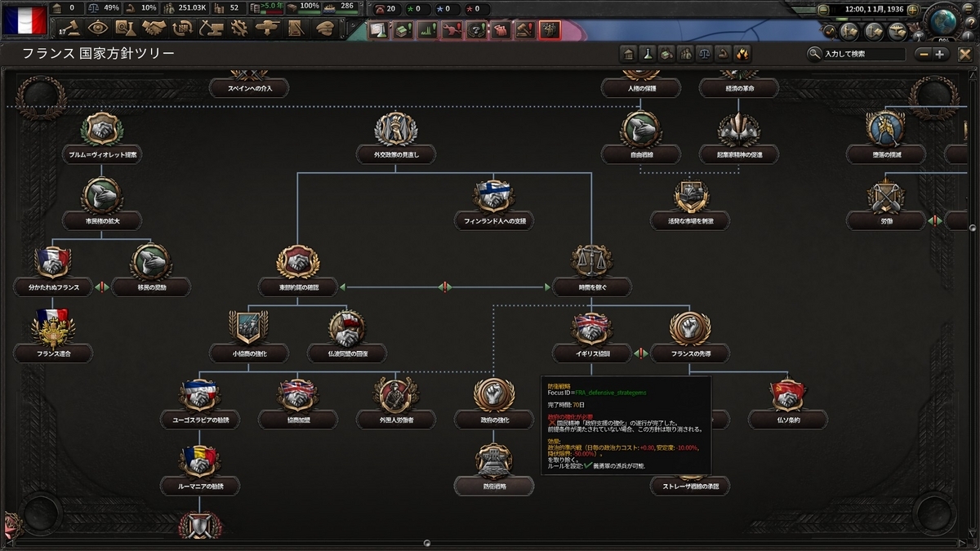Open the production menu via the anvil icon
Screen dimensions: 980x551
(x=212, y=27)
